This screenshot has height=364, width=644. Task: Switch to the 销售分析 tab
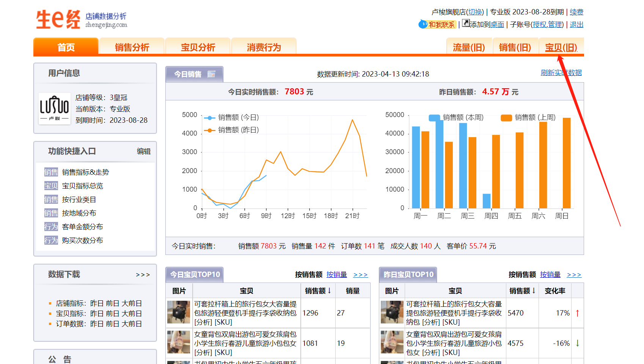click(132, 47)
